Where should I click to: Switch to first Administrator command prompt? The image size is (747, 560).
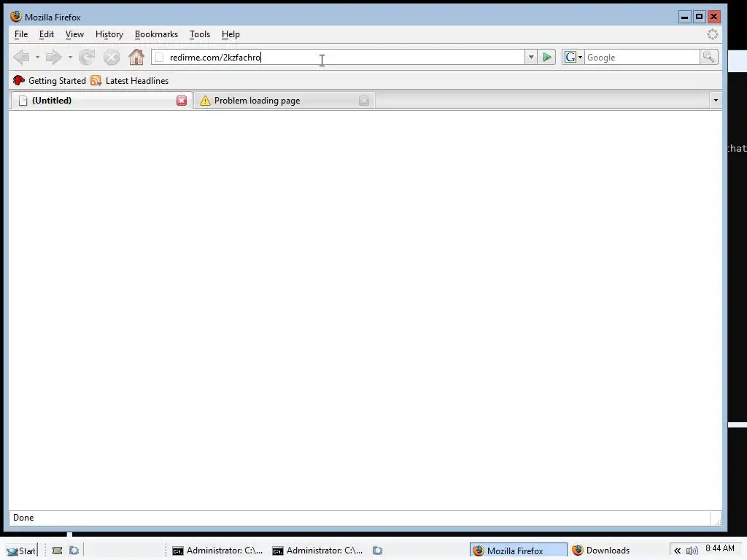click(217, 551)
